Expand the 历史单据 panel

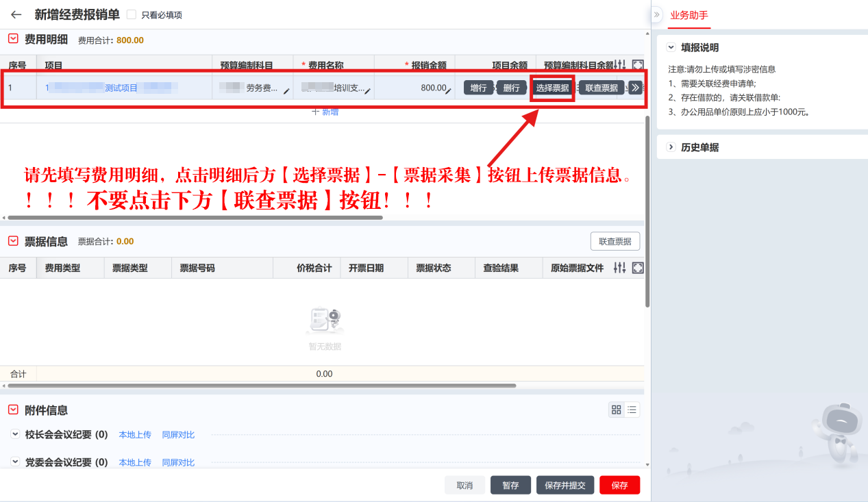tap(670, 147)
